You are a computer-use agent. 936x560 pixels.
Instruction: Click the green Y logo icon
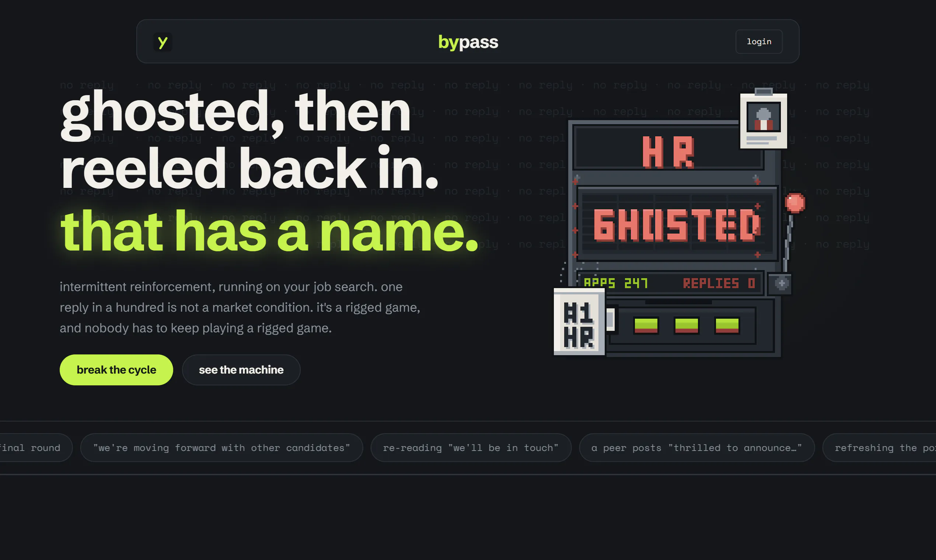click(x=163, y=42)
